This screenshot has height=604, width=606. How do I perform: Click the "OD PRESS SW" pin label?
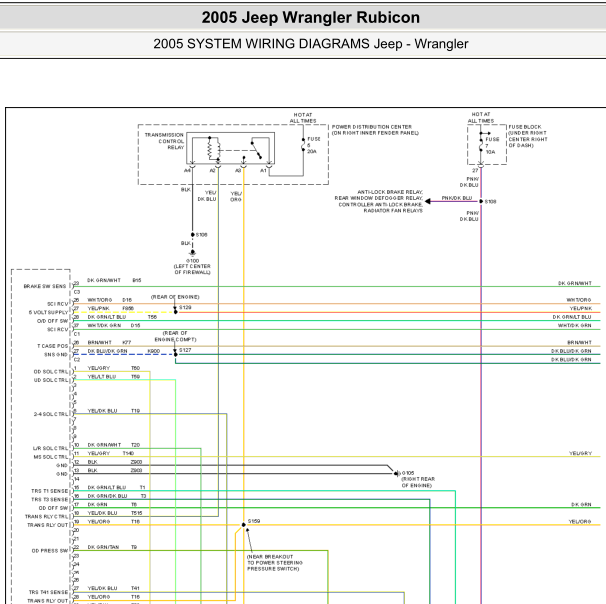[50, 551]
